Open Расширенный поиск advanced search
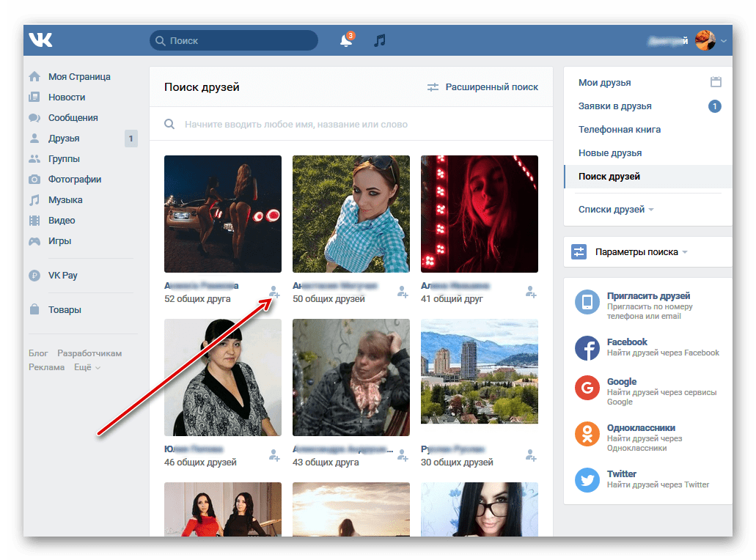The image size is (756, 560). point(482,87)
